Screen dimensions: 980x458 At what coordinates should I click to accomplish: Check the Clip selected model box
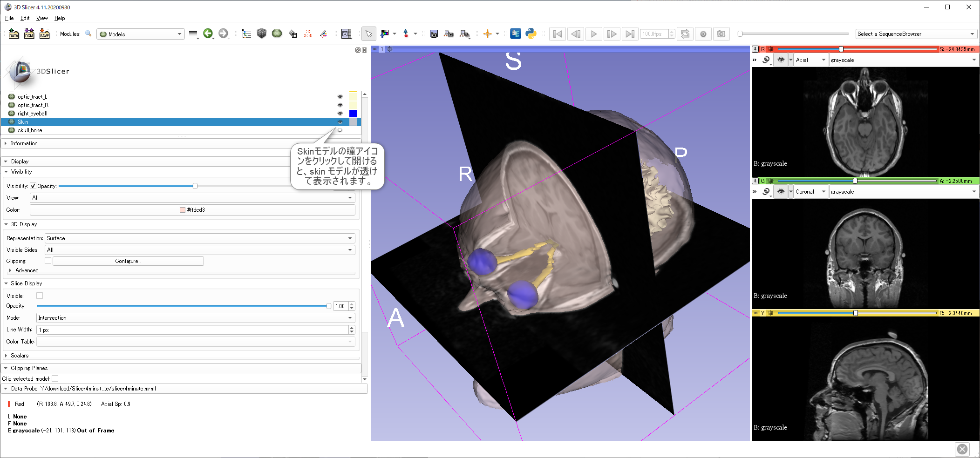click(x=55, y=378)
